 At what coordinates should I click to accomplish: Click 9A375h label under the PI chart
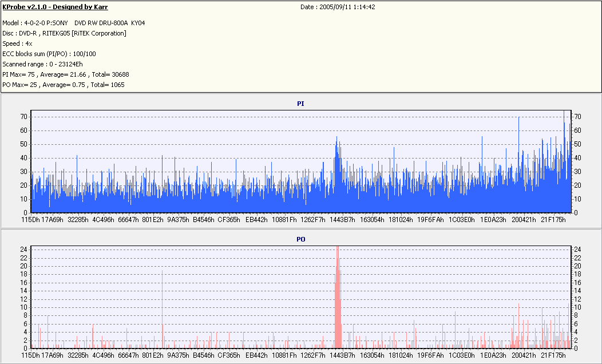[178, 220]
